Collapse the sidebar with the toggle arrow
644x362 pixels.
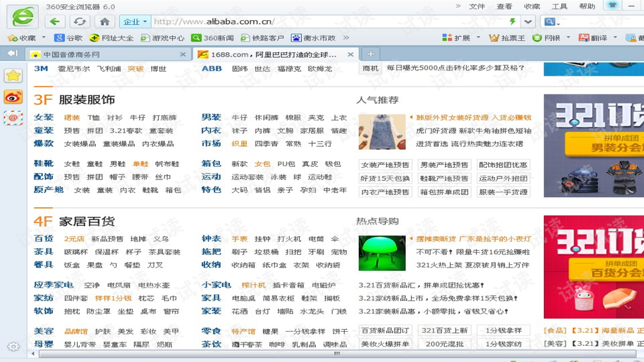point(12,54)
